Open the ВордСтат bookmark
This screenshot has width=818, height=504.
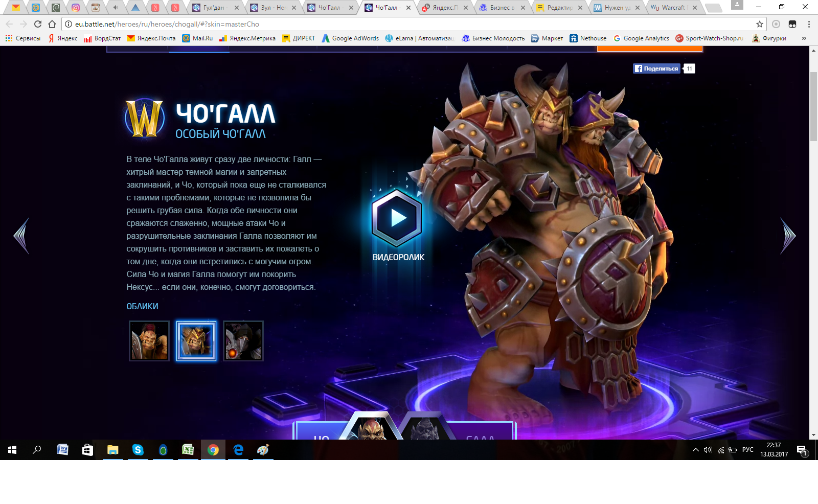coord(102,38)
